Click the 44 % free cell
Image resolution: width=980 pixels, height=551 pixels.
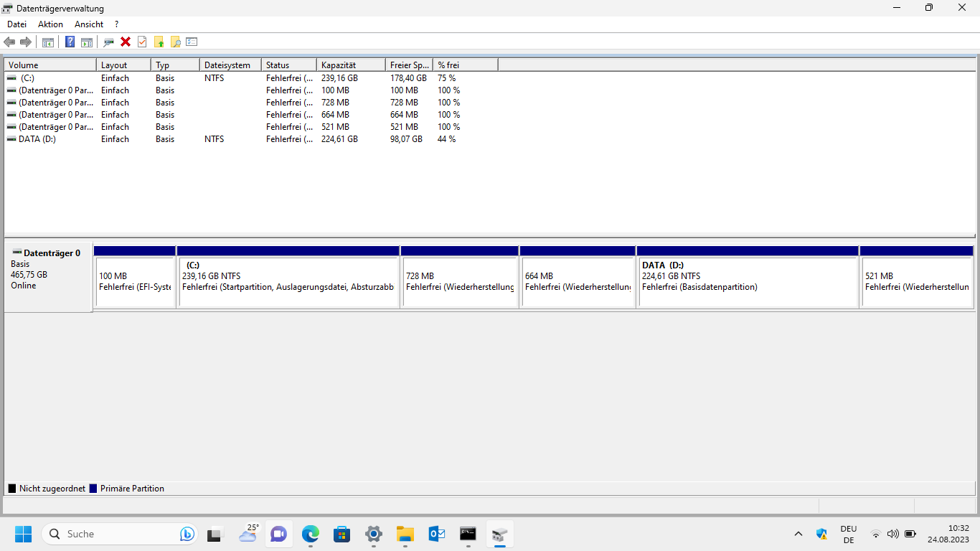pyautogui.click(x=446, y=139)
